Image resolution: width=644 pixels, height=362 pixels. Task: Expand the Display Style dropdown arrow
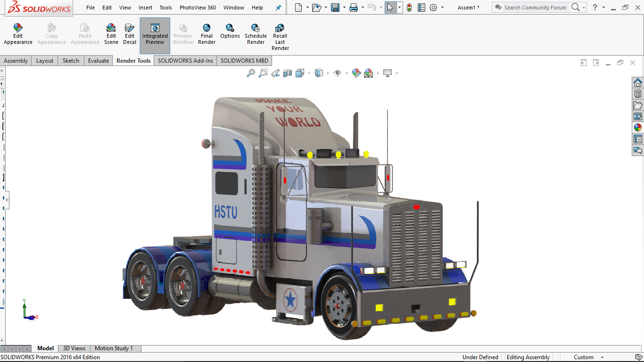328,73
